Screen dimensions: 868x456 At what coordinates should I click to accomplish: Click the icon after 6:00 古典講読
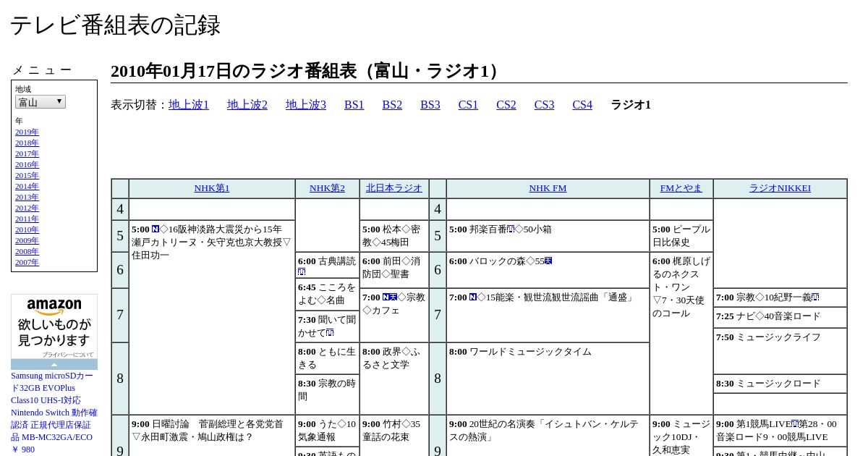click(x=302, y=272)
